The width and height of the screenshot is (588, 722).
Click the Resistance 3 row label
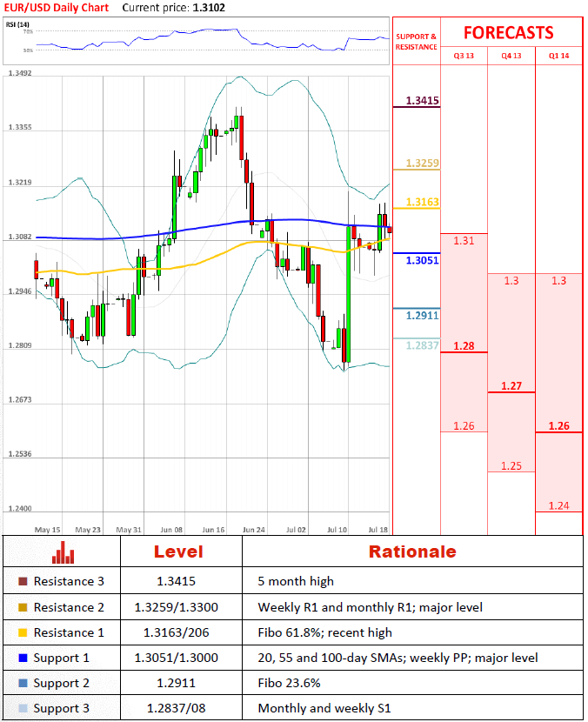[69, 581]
